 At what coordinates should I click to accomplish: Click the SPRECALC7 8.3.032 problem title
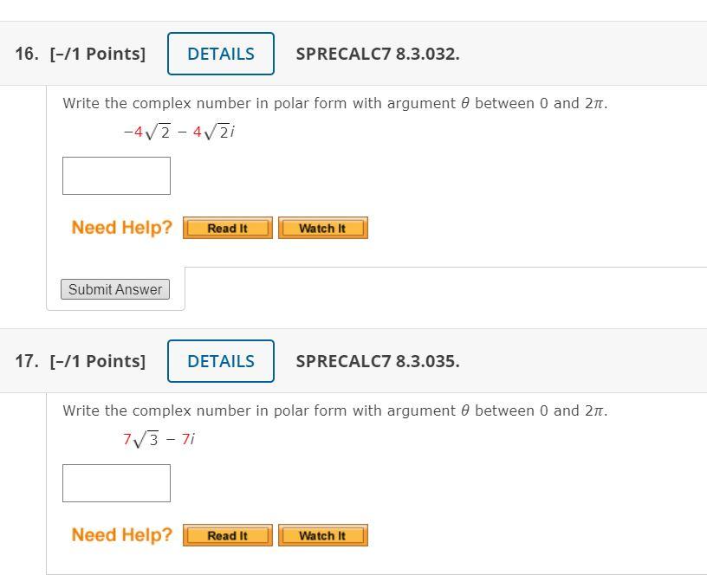click(x=378, y=53)
